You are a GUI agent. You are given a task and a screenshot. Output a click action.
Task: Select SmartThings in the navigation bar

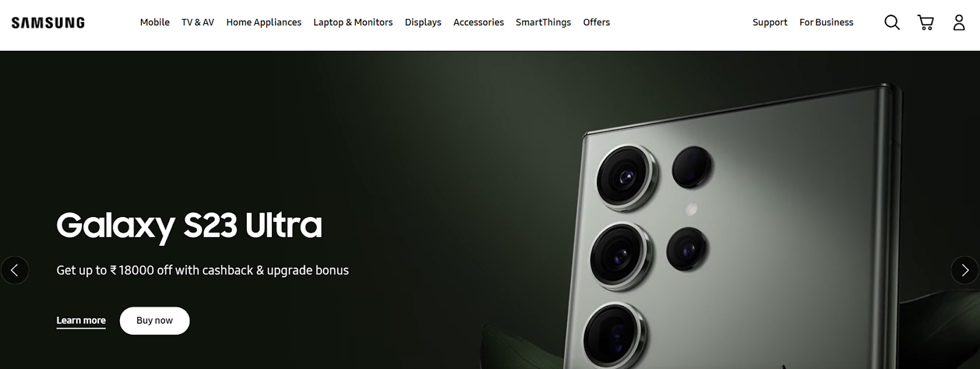click(543, 22)
